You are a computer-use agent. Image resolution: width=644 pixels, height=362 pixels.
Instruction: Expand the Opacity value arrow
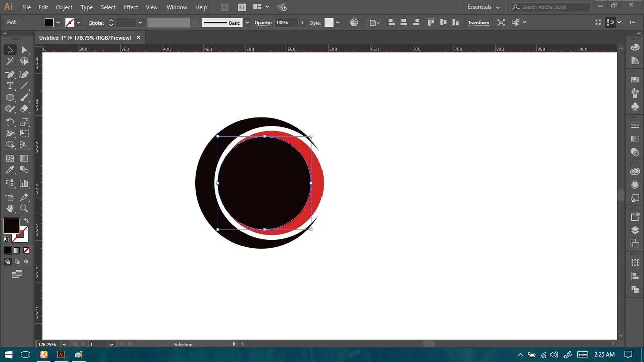[x=302, y=23]
